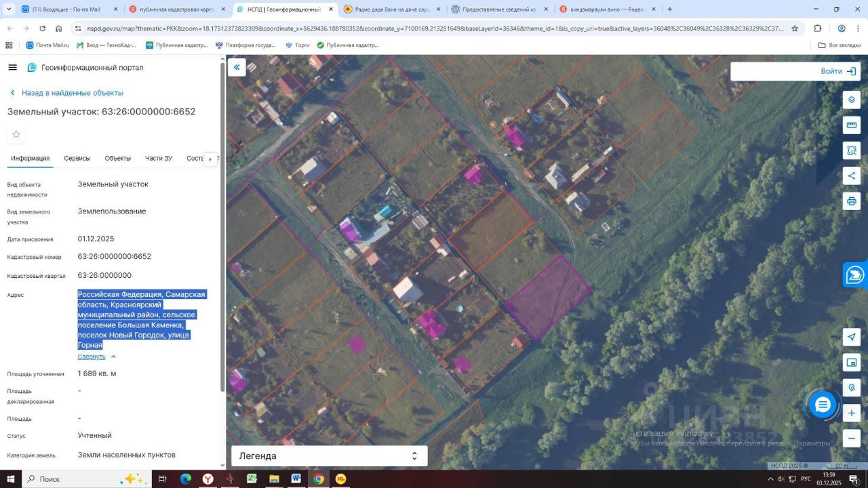Switch to the Информация tab

(x=30, y=158)
